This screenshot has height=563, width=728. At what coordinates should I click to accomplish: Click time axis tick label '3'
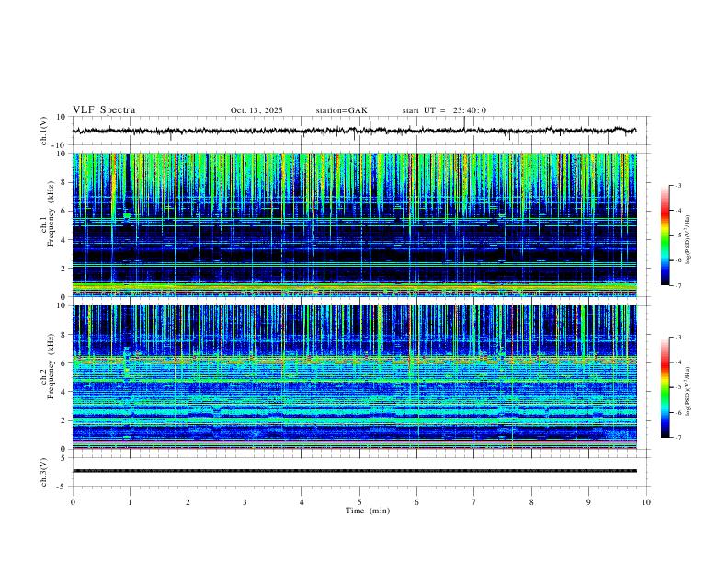coord(245,502)
